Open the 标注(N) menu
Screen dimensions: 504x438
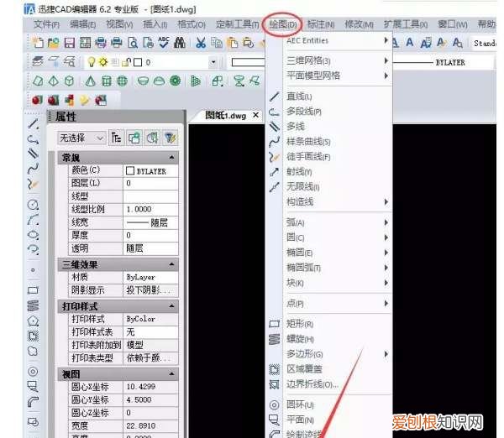coord(321,24)
